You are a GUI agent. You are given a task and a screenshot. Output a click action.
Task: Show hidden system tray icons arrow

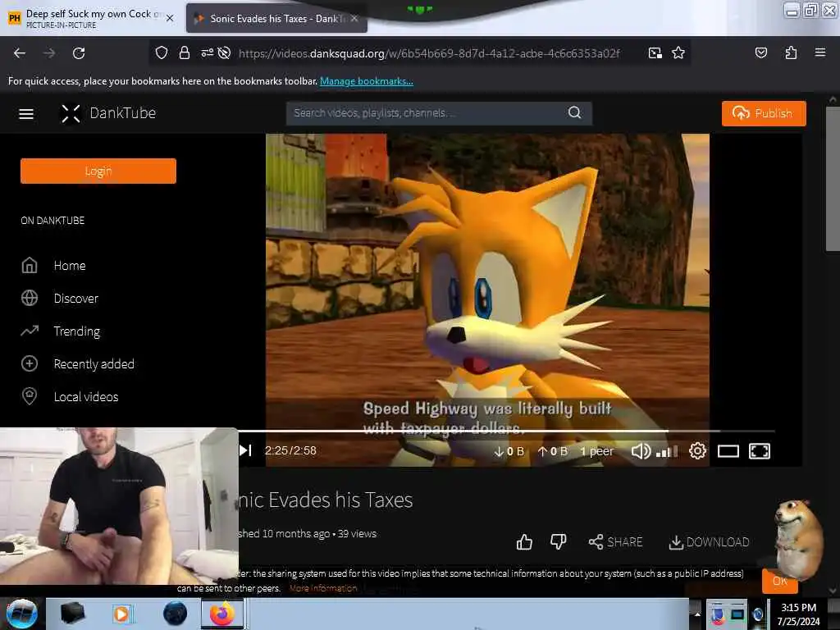[697, 614]
